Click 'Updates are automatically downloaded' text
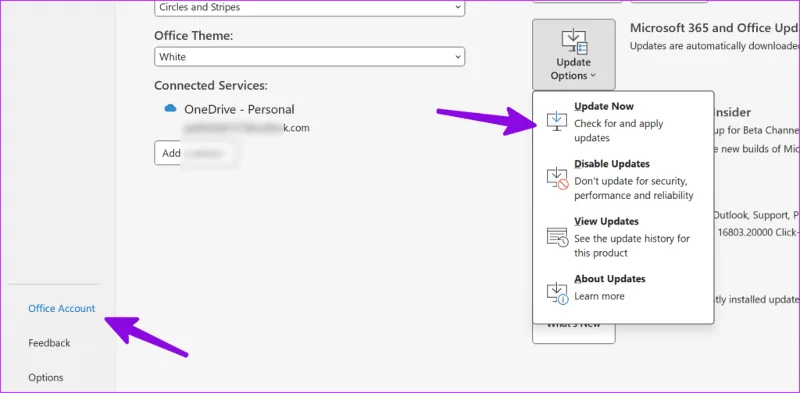The image size is (800, 393). [715, 46]
